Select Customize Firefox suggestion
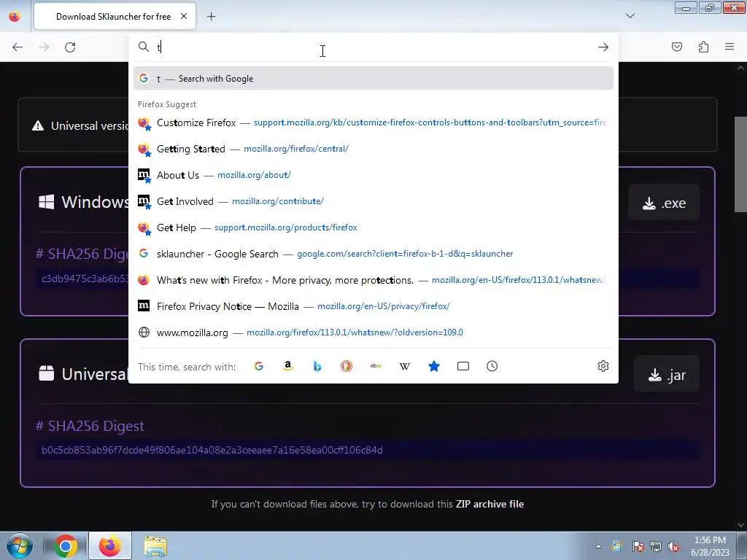Image resolution: width=747 pixels, height=560 pixels. (373, 122)
